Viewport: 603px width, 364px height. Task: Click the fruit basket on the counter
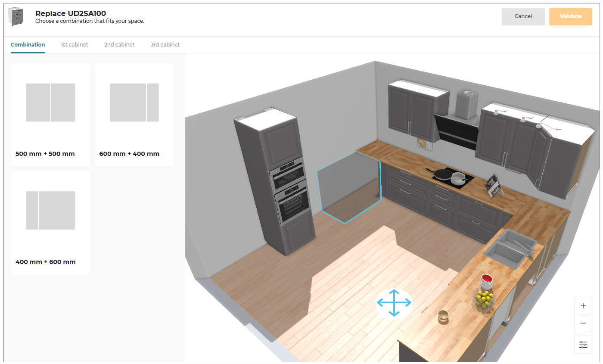pyautogui.click(x=485, y=299)
